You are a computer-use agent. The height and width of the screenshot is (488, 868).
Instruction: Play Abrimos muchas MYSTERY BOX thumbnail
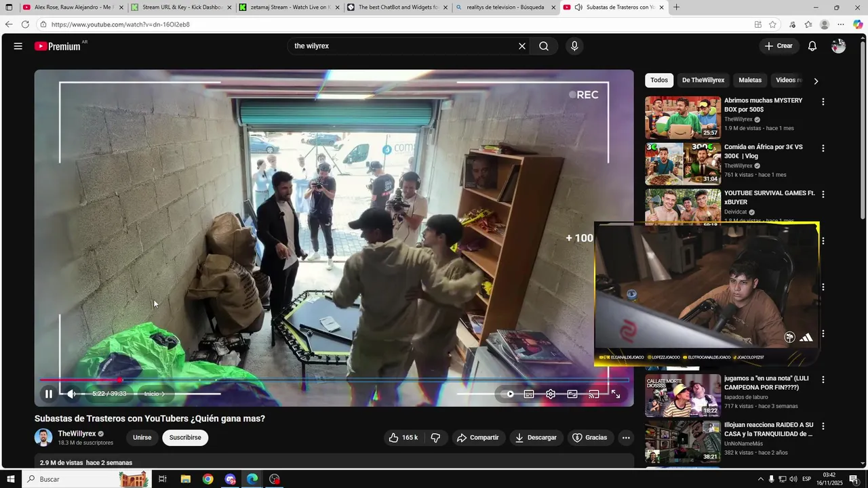pos(683,117)
